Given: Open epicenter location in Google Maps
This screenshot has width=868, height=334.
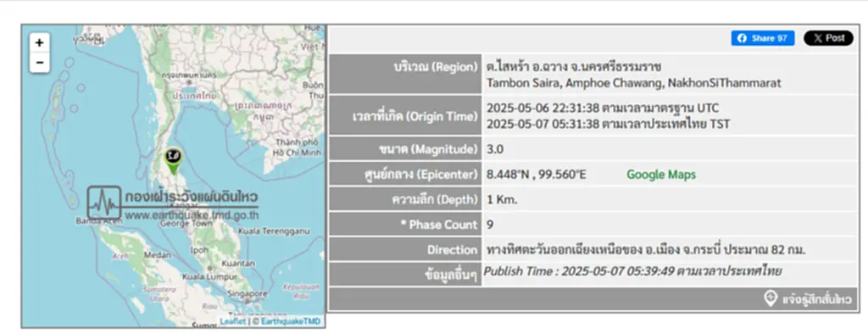Looking at the screenshot, I should pyautogui.click(x=661, y=175).
